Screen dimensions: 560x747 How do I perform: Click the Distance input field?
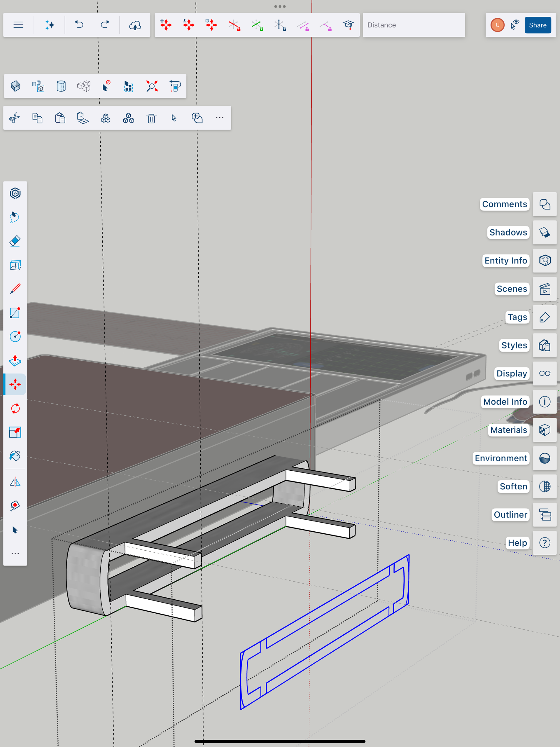coord(414,25)
